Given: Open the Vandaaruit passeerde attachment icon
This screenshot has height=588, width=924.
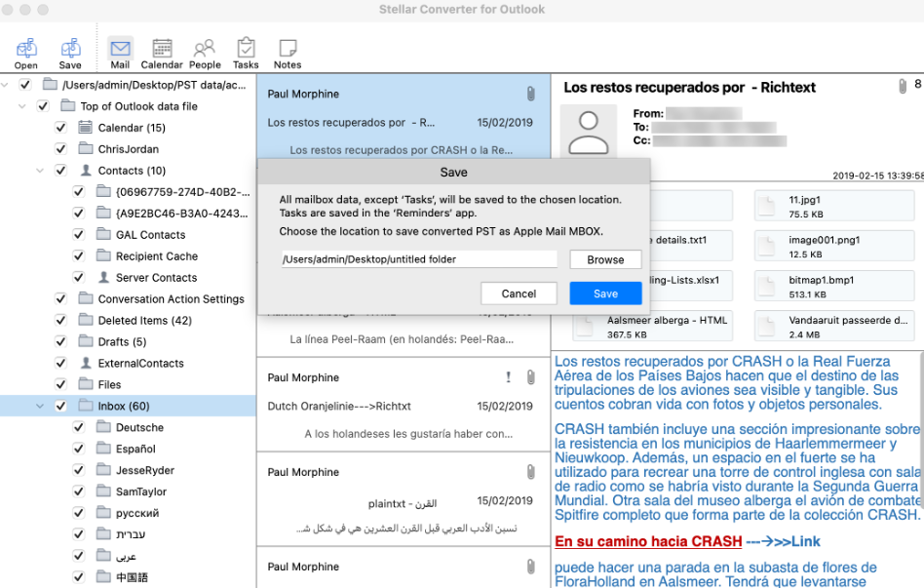Looking at the screenshot, I should [x=766, y=326].
